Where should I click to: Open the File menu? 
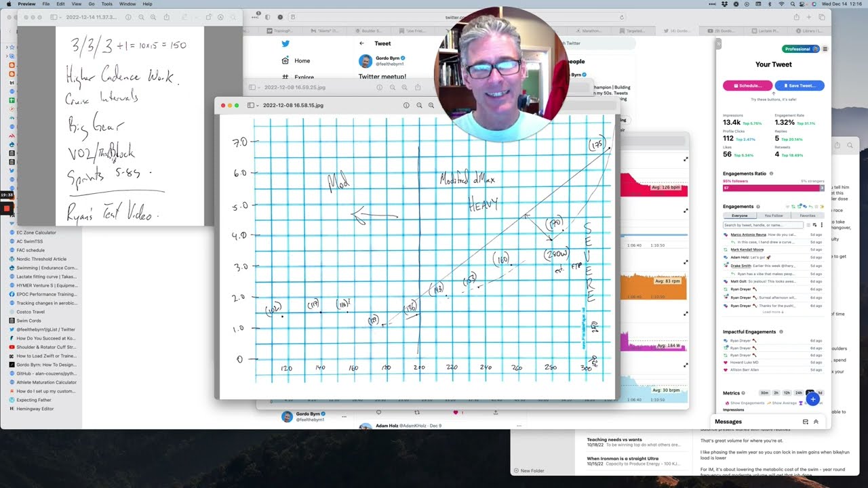pos(45,4)
